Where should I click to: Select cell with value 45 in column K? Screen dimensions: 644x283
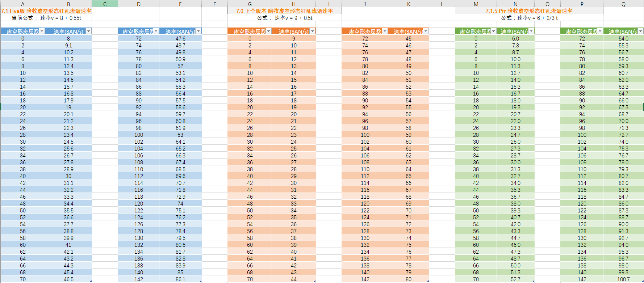pyautogui.click(x=409, y=38)
